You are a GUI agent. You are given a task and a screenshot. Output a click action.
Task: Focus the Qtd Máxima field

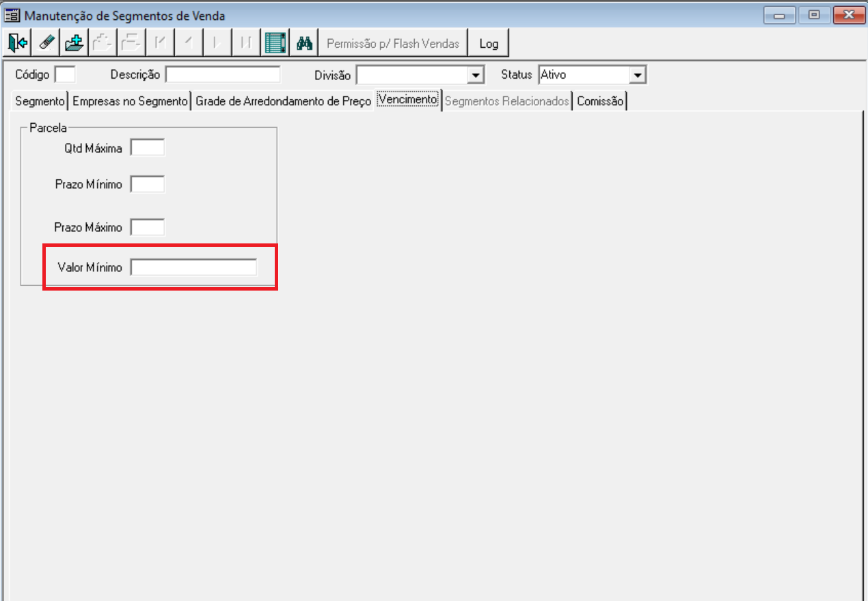tap(148, 148)
